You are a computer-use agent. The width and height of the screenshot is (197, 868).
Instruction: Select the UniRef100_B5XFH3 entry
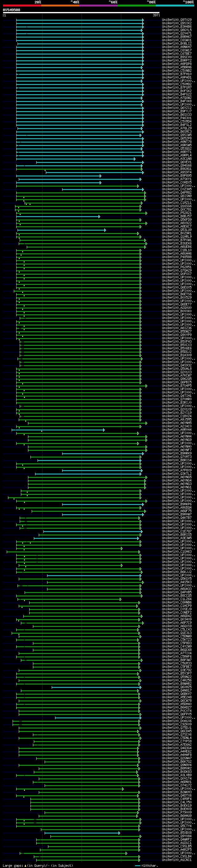(x=177, y=342)
